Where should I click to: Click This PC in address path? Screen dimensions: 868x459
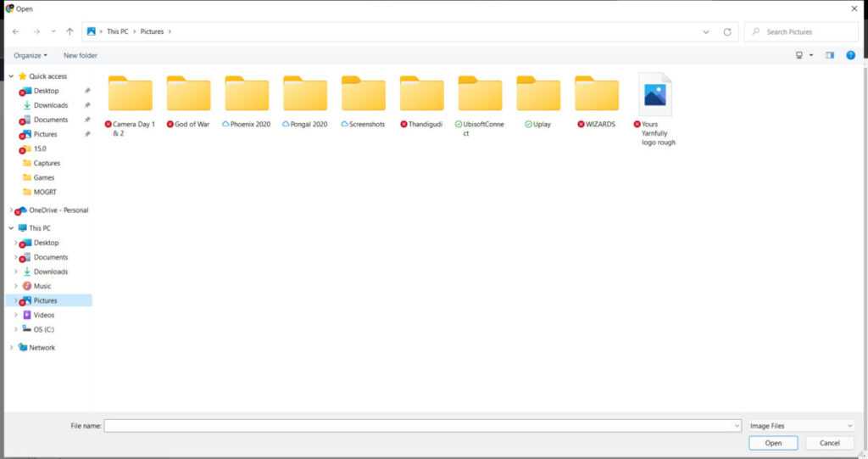[x=117, y=31]
